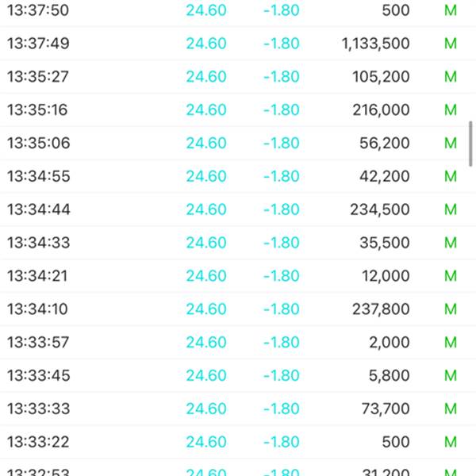Screen dimensions: 476x476
Task: Open the 1,133,500 volume trade at 13:37:49
Action: click(375, 44)
